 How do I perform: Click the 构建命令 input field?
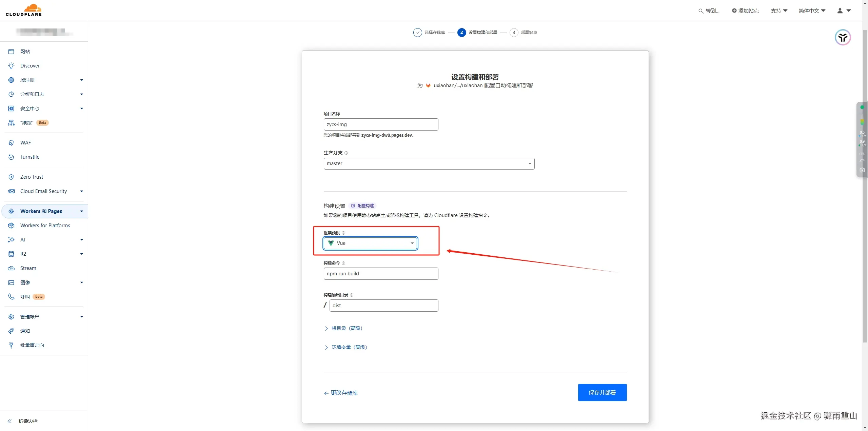click(x=380, y=274)
